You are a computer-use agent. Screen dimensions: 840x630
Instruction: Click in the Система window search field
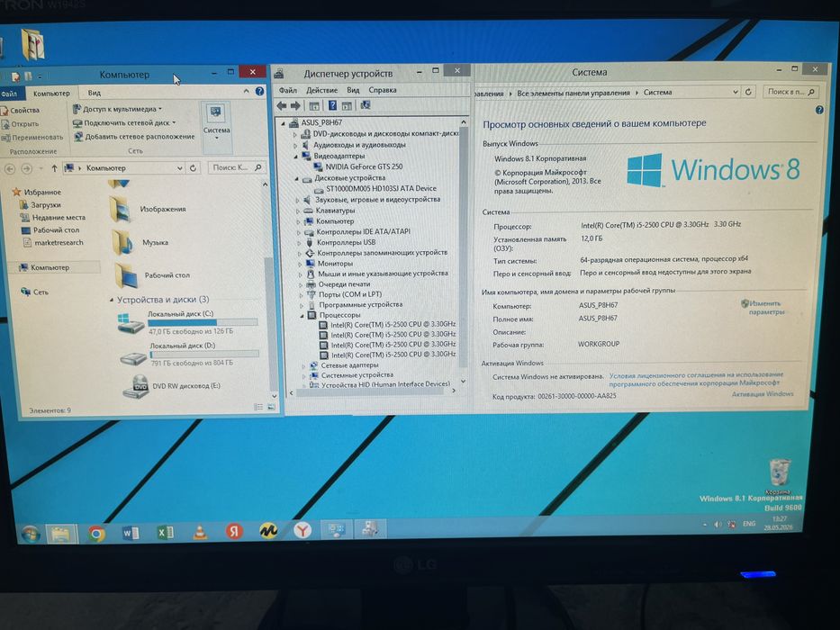click(x=790, y=92)
